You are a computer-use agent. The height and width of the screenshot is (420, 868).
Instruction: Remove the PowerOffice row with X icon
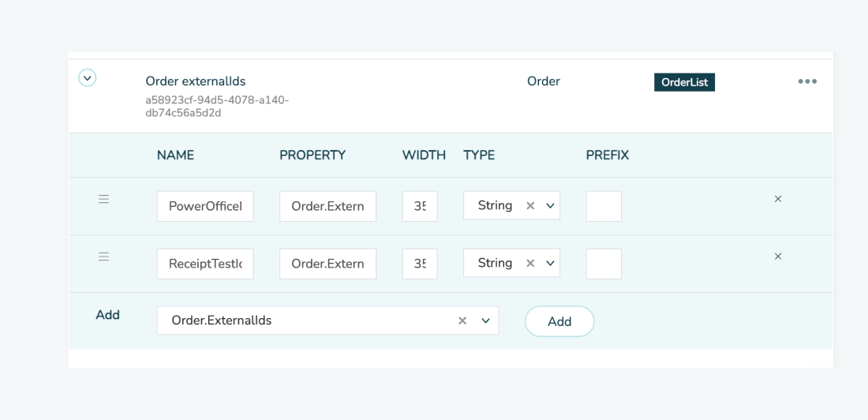(778, 199)
